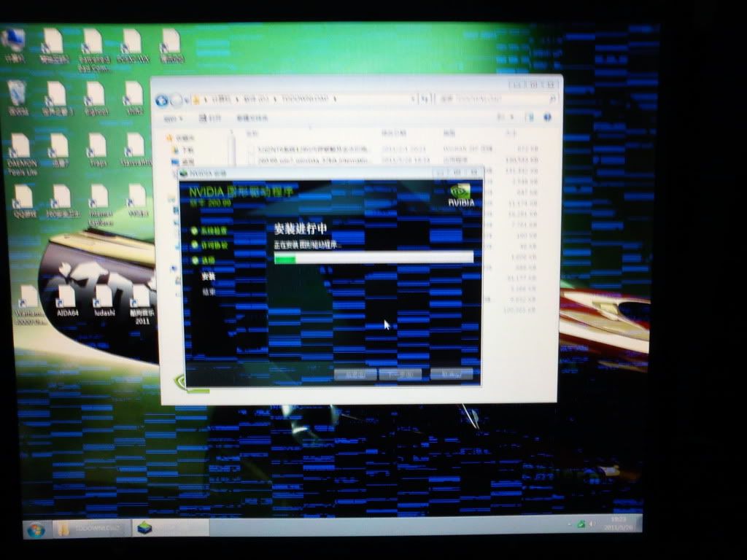This screenshot has width=747, height=560.
Task: Select 下载 in Explorer navigation pane
Action: coord(183,150)
